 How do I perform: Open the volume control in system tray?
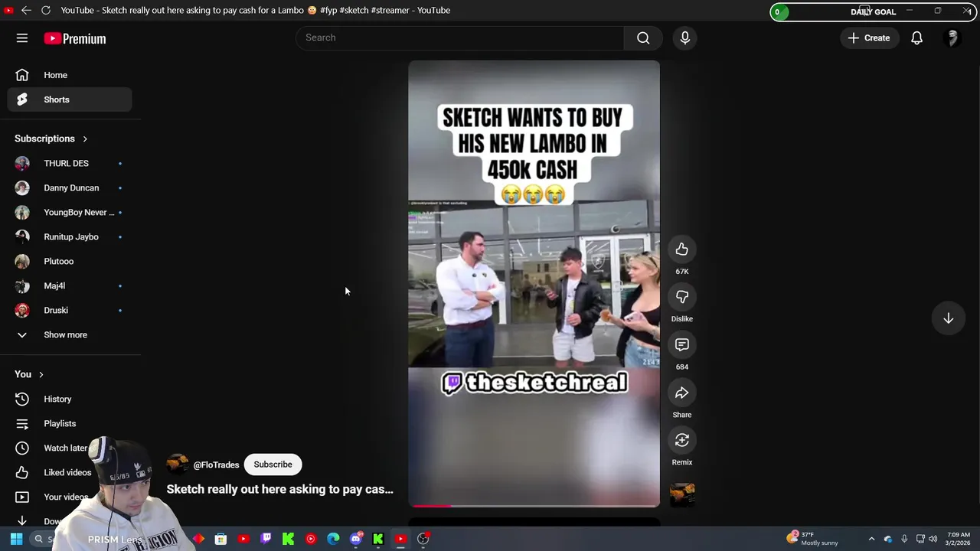933,539
